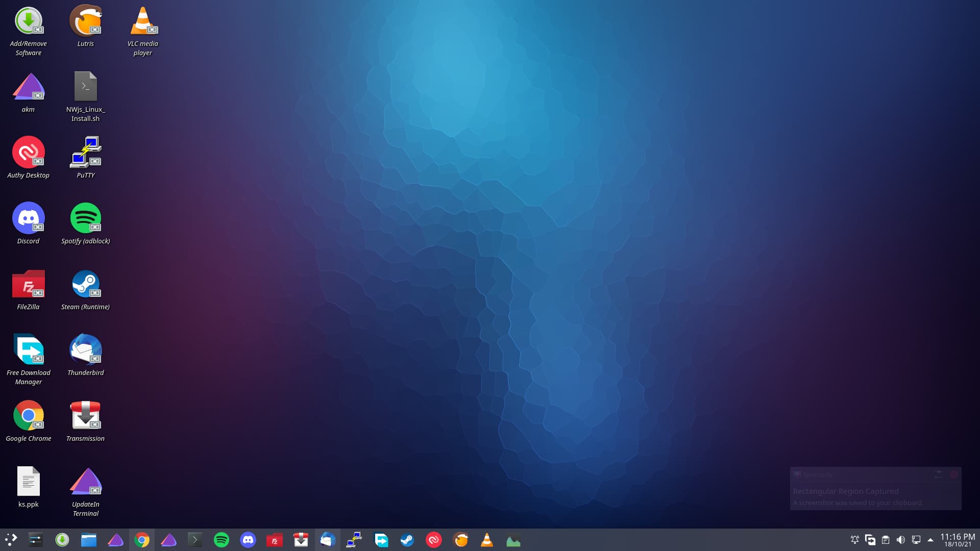Image resolution: width=980 pixels, height=551 pixels.
Task: Select the akm desktop icon
Action: [28, 92]
